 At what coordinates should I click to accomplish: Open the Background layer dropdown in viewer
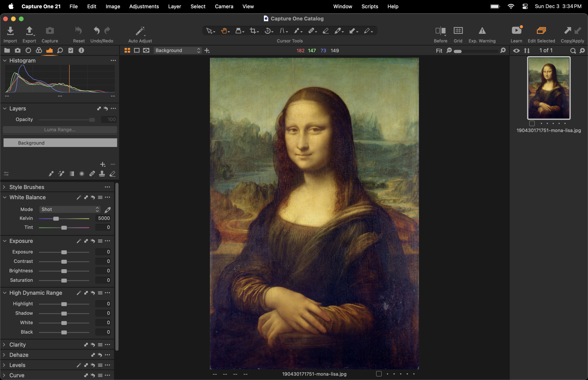(x=178, y=51)
